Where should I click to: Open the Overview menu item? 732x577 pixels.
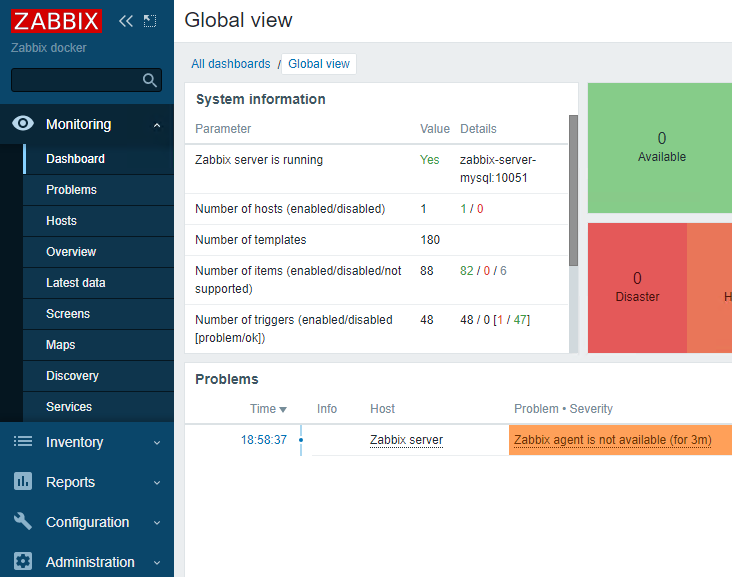pos(98,252)
